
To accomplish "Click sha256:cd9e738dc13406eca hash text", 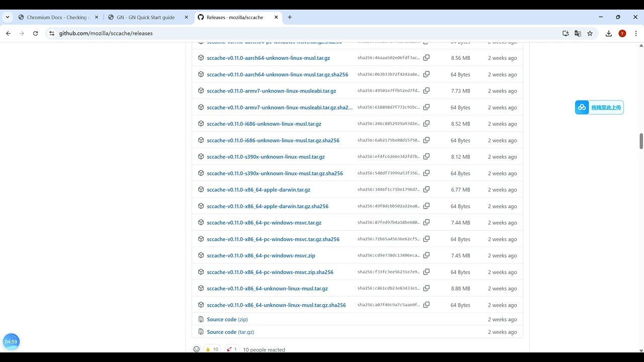I will tap(388, 255).
